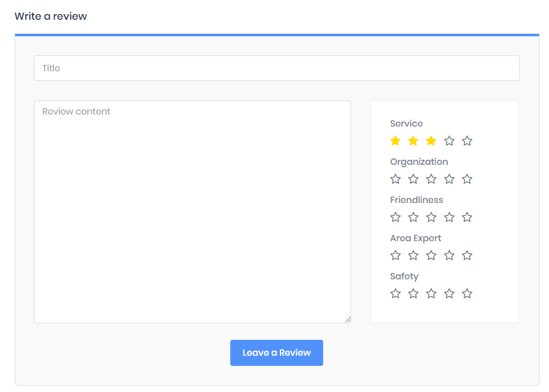Grab the textarea resize handle
Viewport: 549px width, 392px height.
347,319
